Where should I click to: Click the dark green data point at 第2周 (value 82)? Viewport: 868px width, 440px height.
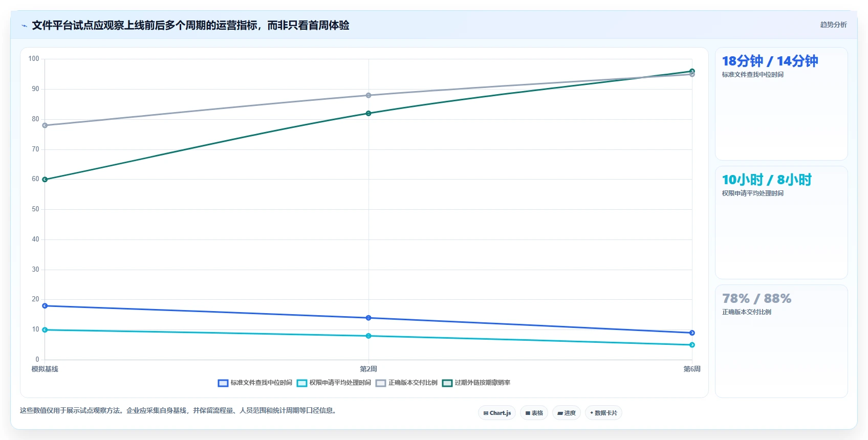(368, 113)
